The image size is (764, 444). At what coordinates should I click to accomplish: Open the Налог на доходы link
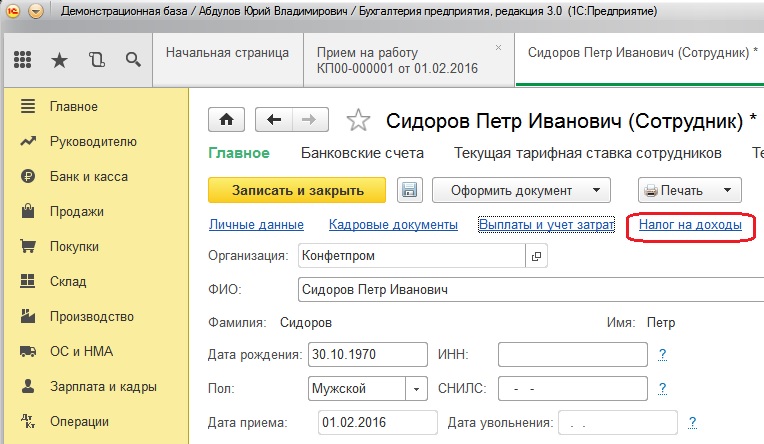click(684, 226)
